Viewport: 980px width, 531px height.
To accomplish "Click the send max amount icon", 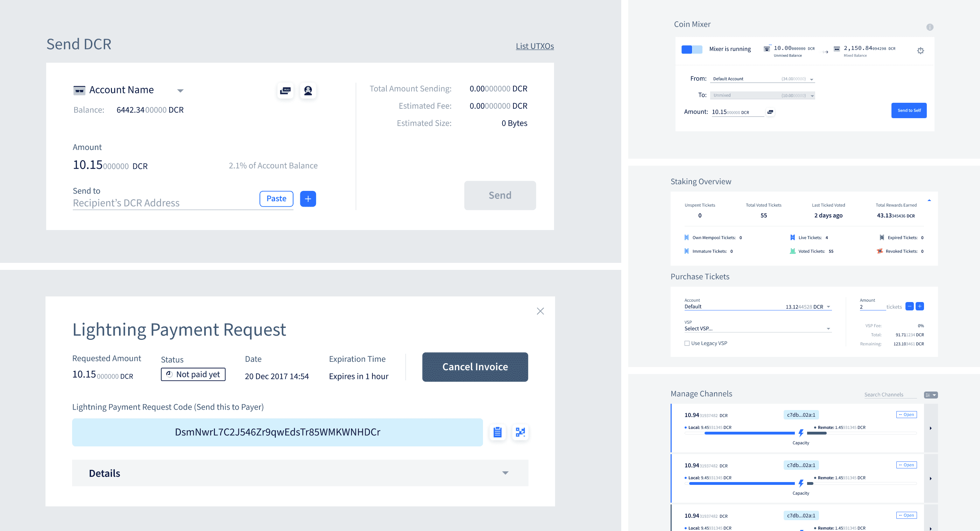I will point(285,91).
